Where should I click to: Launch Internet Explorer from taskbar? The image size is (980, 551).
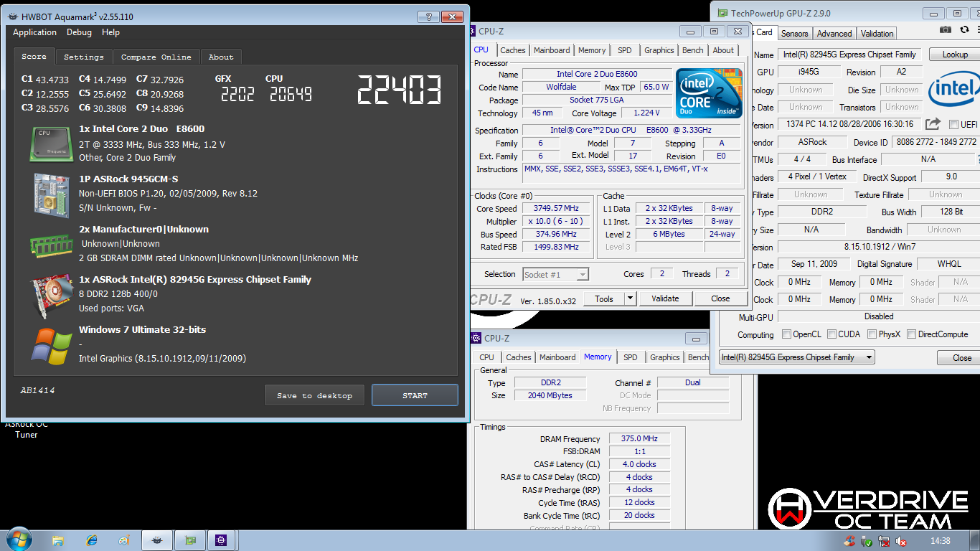[x=92, y=540]
